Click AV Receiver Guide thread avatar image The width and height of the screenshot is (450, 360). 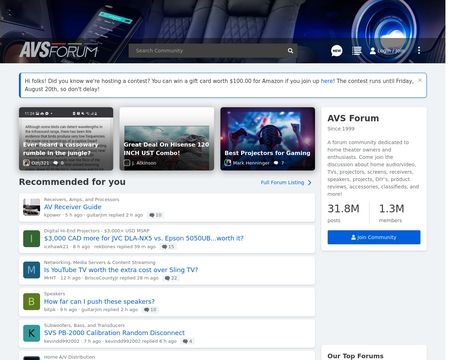pyautogui.click(x=31, y=207)
